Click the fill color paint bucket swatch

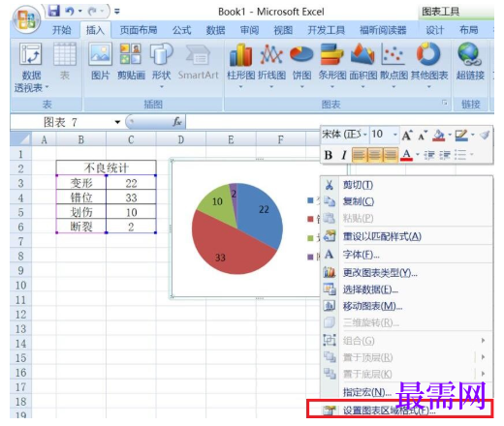point(439,135)
